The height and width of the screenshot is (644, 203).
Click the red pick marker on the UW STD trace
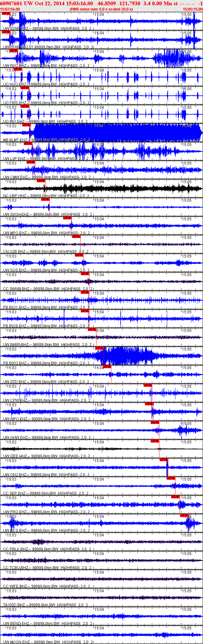pos(107,367)
